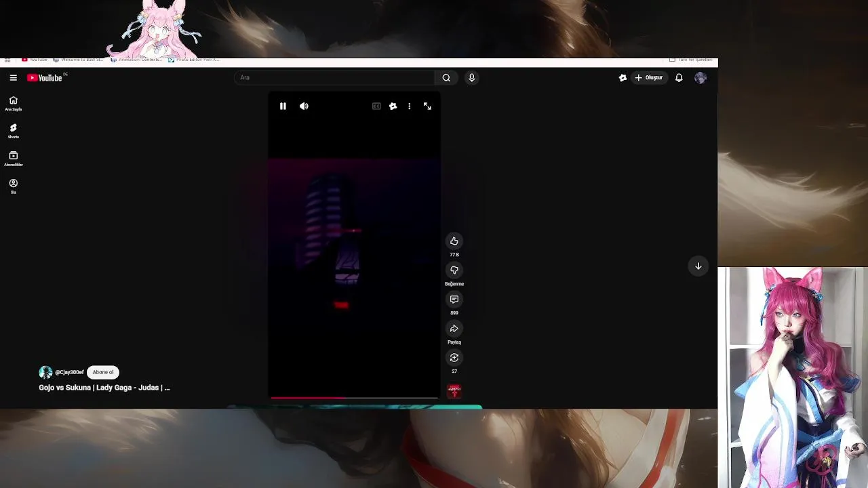Open the browser apps grid icon

tap(7, 60)
